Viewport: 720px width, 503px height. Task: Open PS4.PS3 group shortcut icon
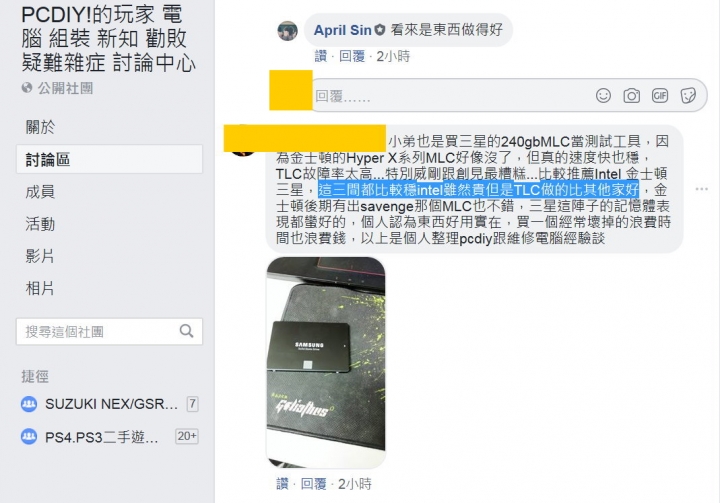pos(29,436)
